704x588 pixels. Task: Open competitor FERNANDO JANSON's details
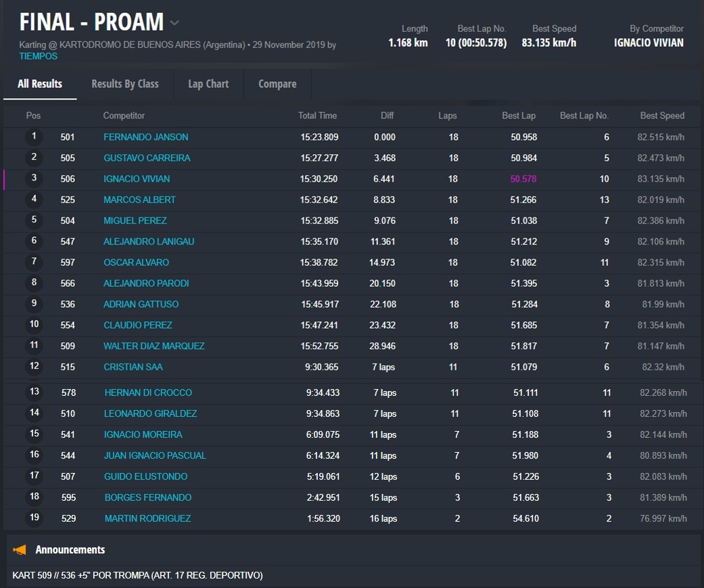point(145,137)
